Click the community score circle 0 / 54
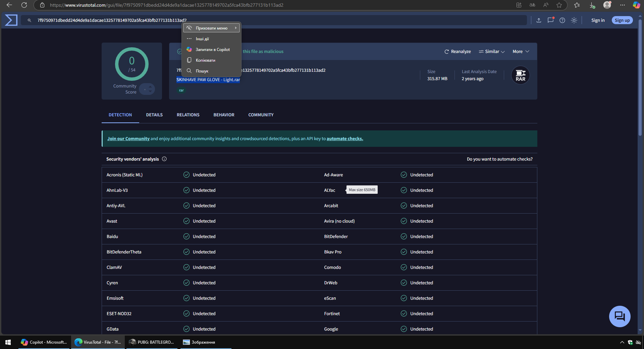 tap(132, 64)
